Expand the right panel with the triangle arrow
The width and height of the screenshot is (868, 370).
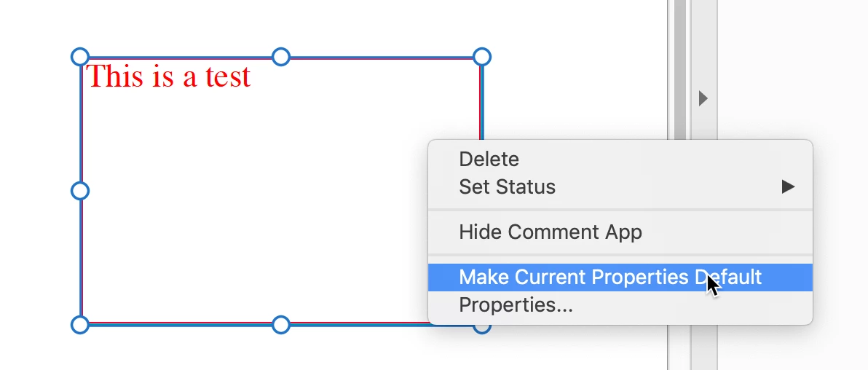click(703, 98)
